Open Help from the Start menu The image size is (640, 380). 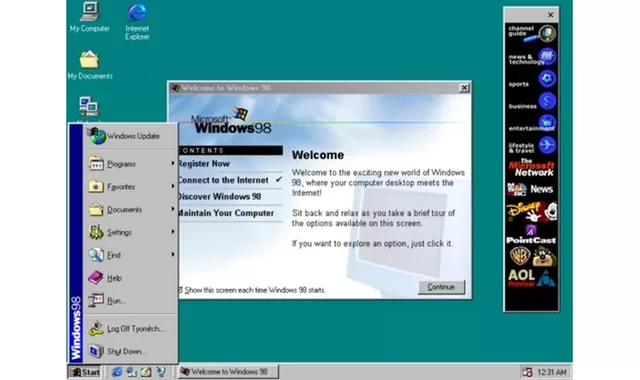point(130,278)
